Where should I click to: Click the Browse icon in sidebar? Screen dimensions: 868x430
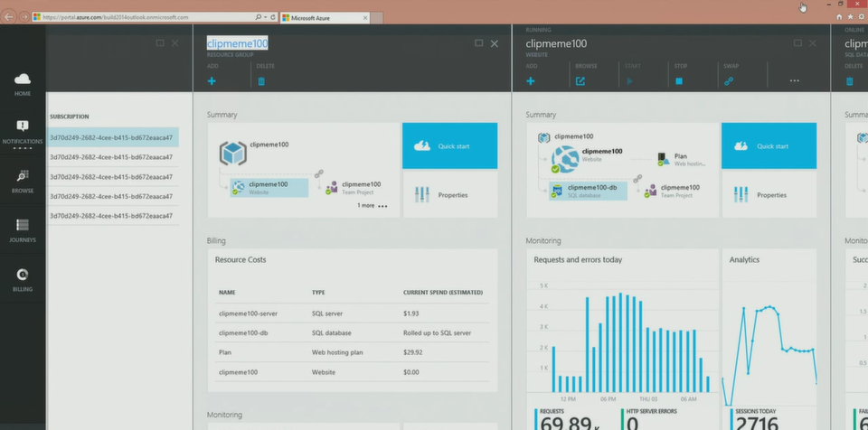tap(22, 179)
